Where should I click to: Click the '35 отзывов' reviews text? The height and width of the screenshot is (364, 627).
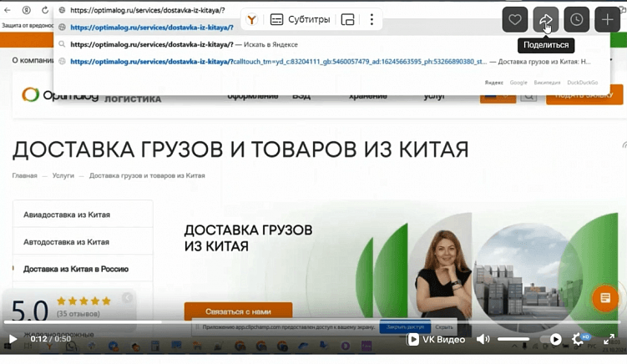point(78,314)
